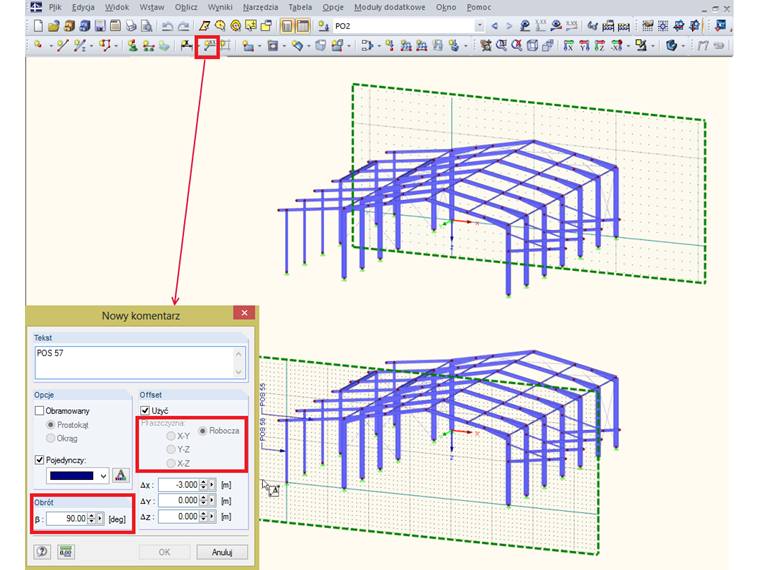The width and height of the screenshot is (760, 570).
Task: Click the New file icon in toolbar
Action: pyautogui.click(x=38, y=26)
